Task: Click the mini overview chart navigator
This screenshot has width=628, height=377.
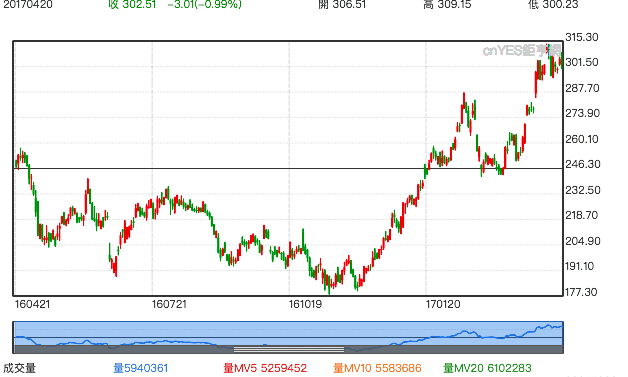Action: [x=288, y=337]
